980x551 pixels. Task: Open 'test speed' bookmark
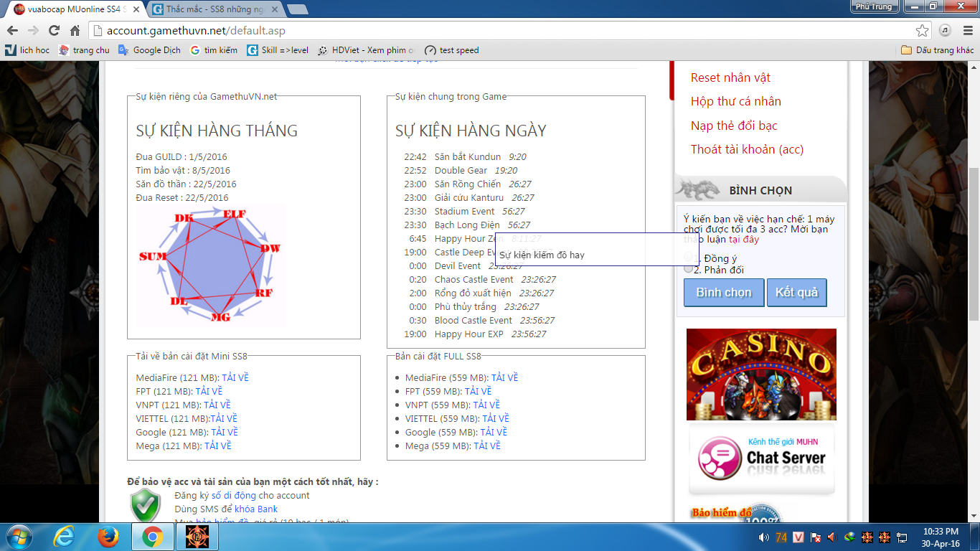[451, 50]
